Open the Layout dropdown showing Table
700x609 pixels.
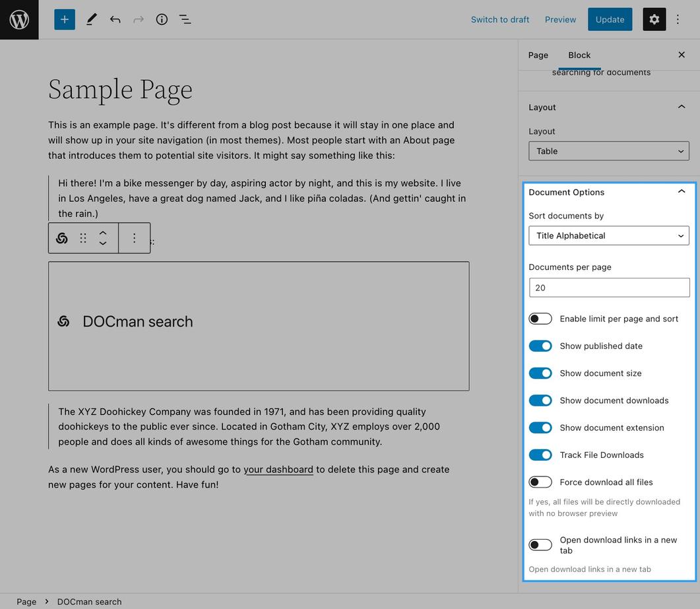609,151
